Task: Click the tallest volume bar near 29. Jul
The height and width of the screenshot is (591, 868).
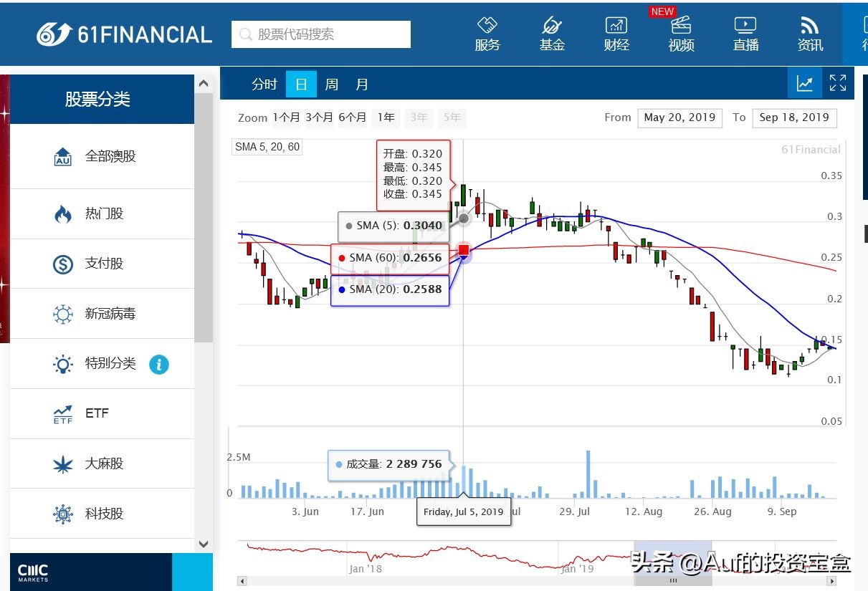Action: pos(588,474)
